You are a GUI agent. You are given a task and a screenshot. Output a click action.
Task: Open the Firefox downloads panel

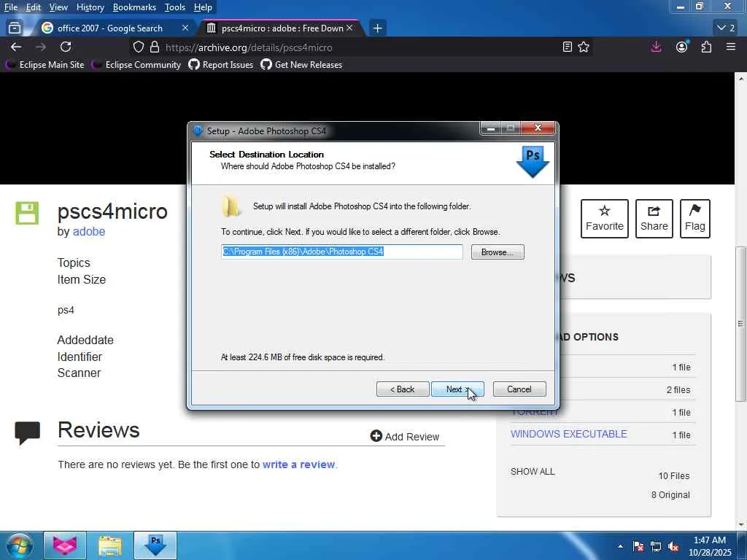click(656, 47)
